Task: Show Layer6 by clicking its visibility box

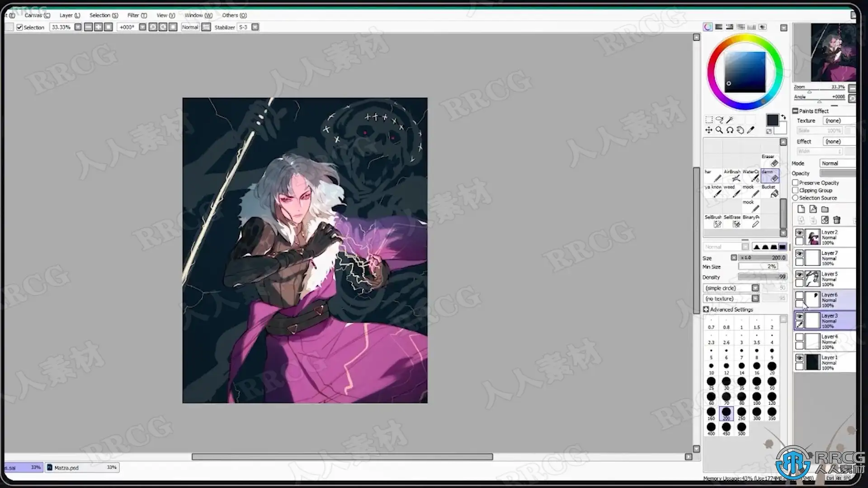Action: pyautogui.click(x=799, y=295)
